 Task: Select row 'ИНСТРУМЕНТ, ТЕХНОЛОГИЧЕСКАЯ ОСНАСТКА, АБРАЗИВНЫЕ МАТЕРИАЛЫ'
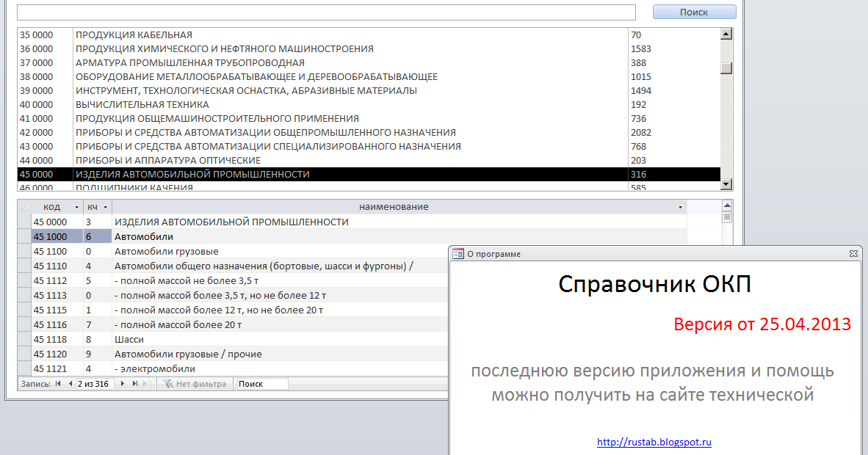(369, 90)
